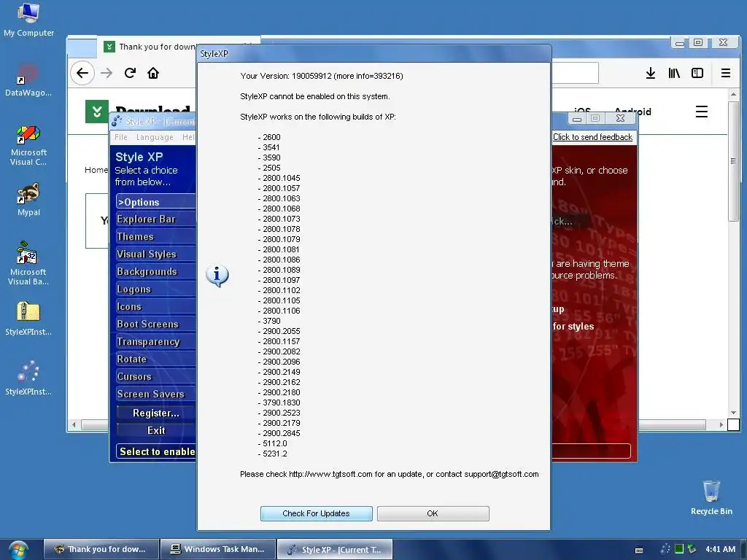Select Visual Styles in sidebar

(156, 254)
